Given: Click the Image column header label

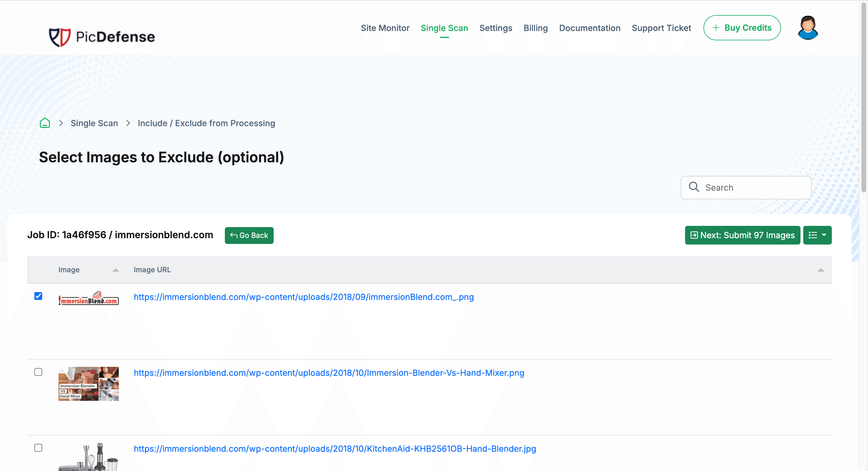Looking at the screenshot, I should [69, 270].
